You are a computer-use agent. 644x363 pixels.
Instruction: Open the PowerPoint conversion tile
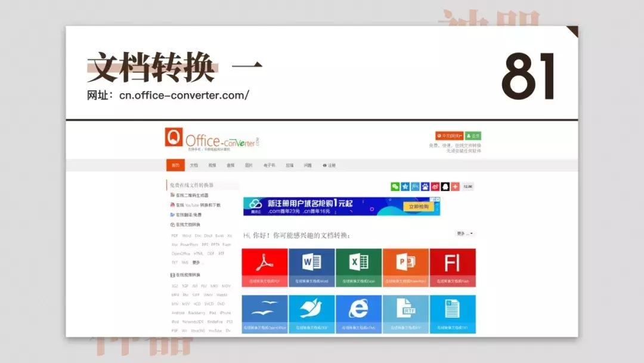coord(406,267)
